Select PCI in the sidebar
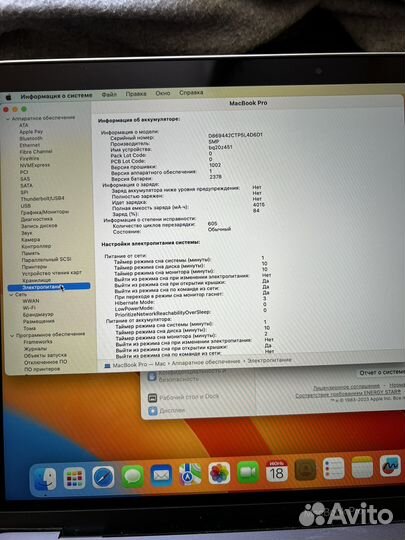The height and width of the screenshot is (540, 405). (24, 172)
